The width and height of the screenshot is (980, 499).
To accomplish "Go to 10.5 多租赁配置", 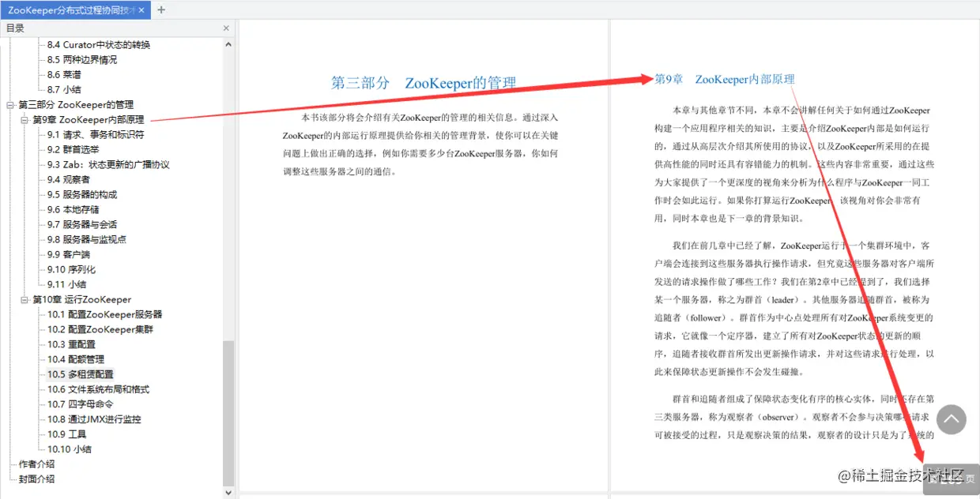I will (80, 375).
